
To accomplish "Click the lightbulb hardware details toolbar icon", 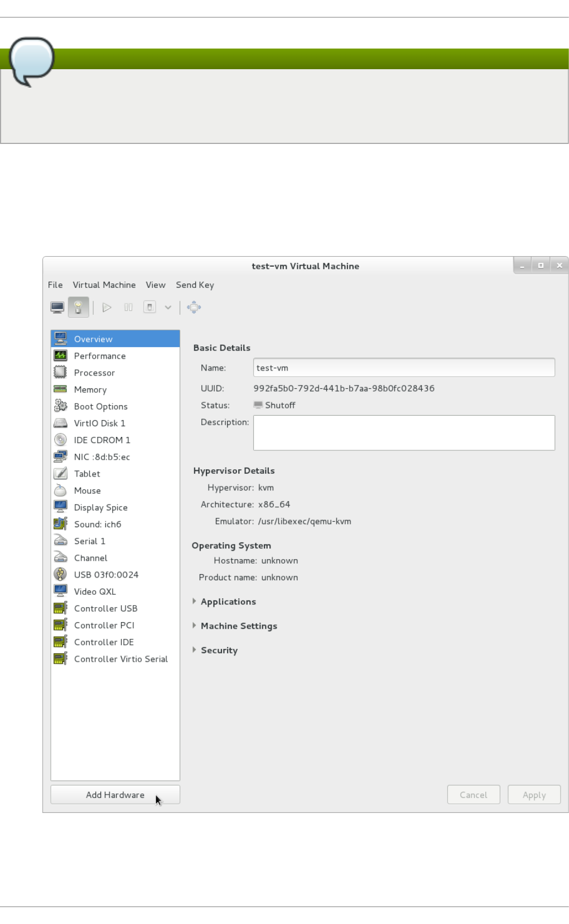I will [78, 307].
